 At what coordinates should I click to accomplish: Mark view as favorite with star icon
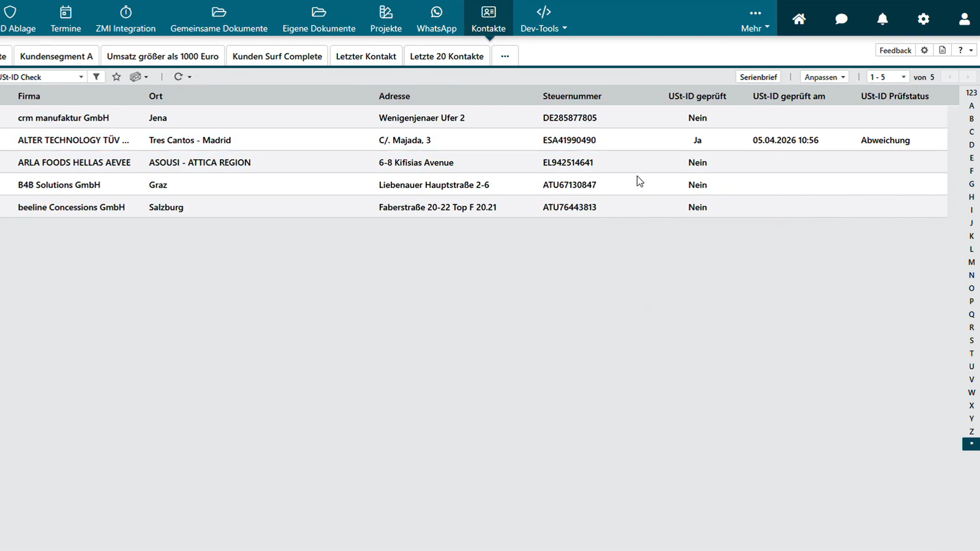(x=116, y=77)
